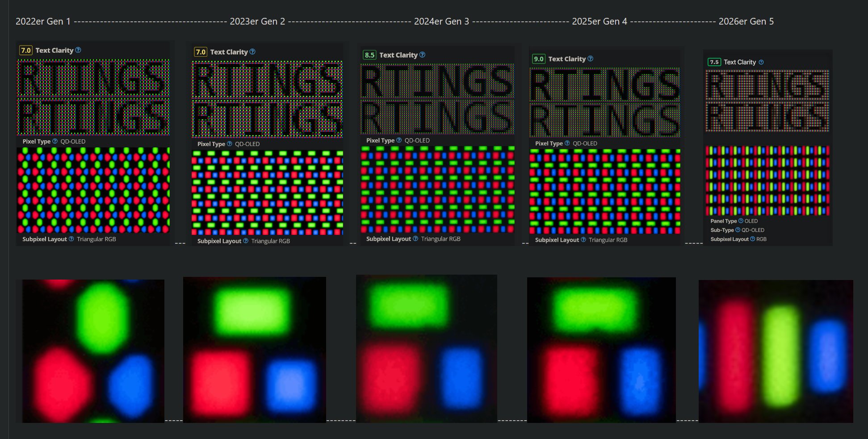
Task: Click the 7.0 score badge under Gen 2
Action: tap(201, 52)
